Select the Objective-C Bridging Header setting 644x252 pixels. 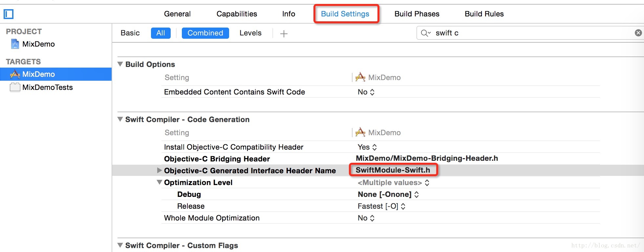(x=217, y=159)
